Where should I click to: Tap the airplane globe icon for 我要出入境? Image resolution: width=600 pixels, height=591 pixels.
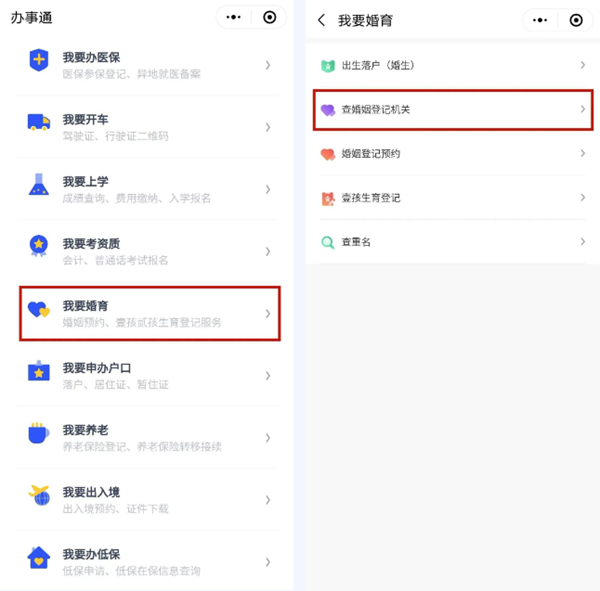[39, 495]
